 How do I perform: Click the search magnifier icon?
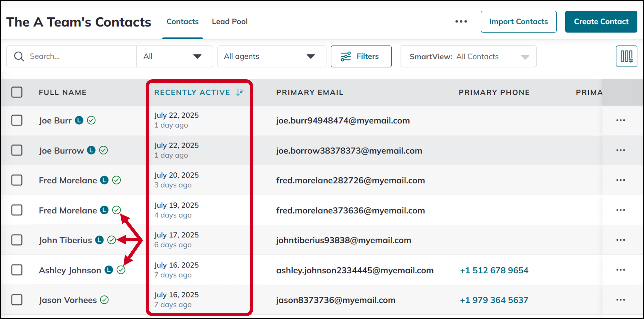pos(19,57)
